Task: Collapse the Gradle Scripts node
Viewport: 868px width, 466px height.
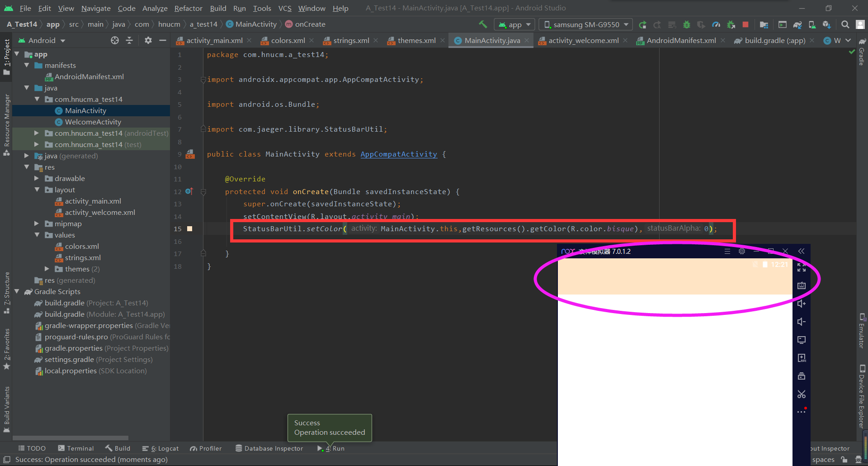Action: coord(17,291)
